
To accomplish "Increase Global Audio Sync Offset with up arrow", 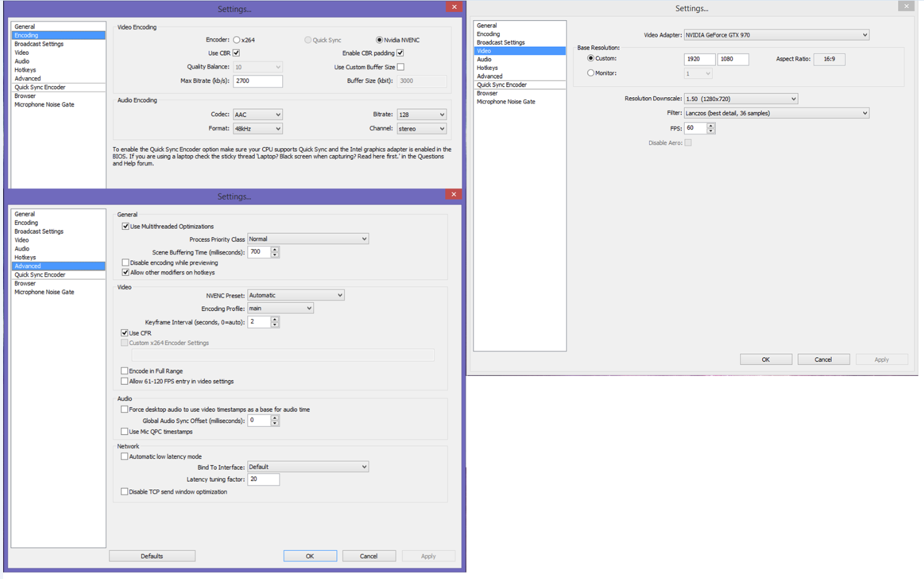I will (x=275, y=418).
